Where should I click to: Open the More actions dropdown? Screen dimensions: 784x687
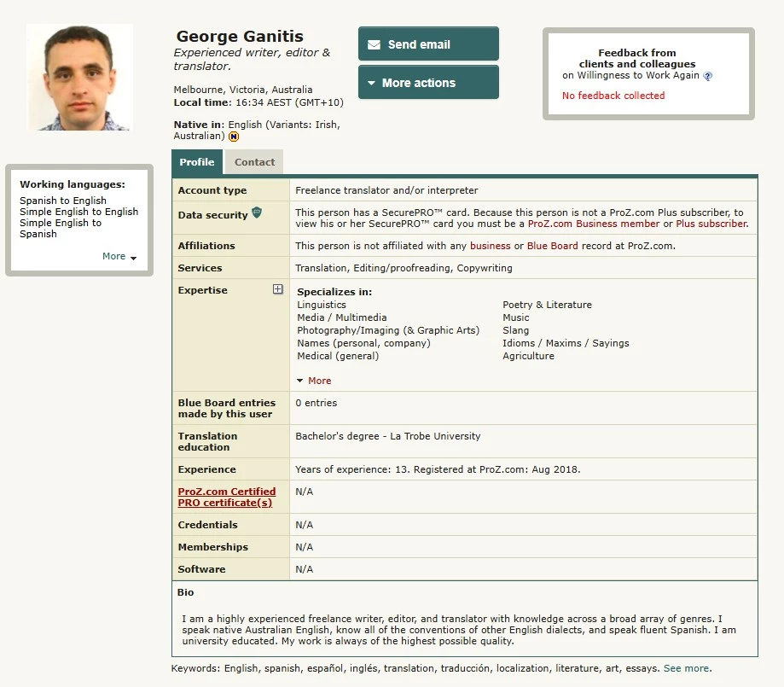point(428,83)
